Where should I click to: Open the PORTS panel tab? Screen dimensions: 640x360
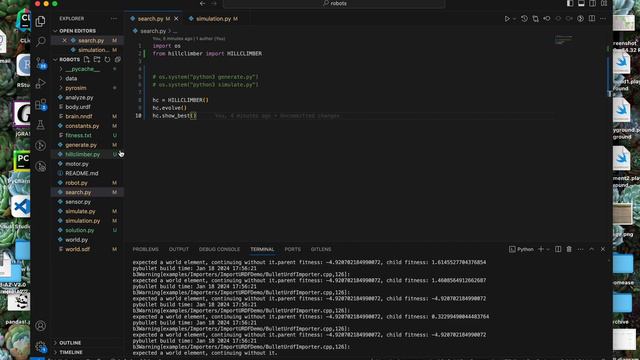pyautogui.click(x=293, y=249)
